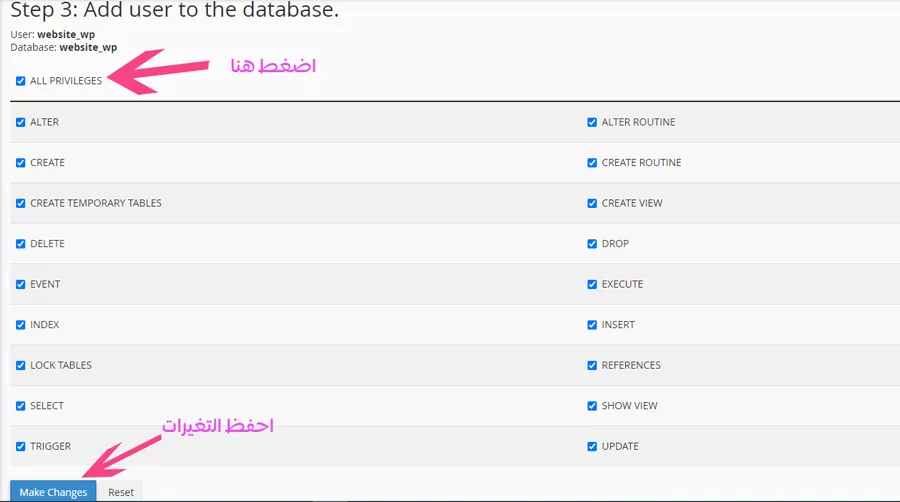Screen dimensions: 900x502
Task: Toggle the SHOW VIEW checkbox
Action: (x=592, y=406)
